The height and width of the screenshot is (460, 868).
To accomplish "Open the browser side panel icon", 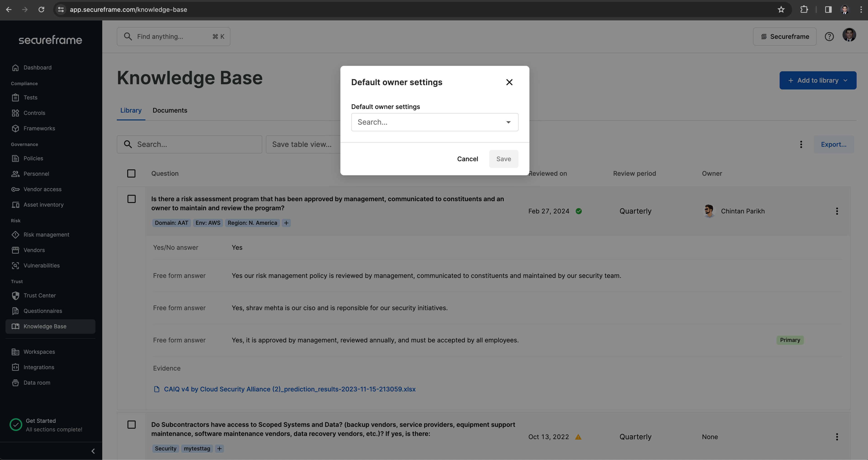I will tap(828, 10).
